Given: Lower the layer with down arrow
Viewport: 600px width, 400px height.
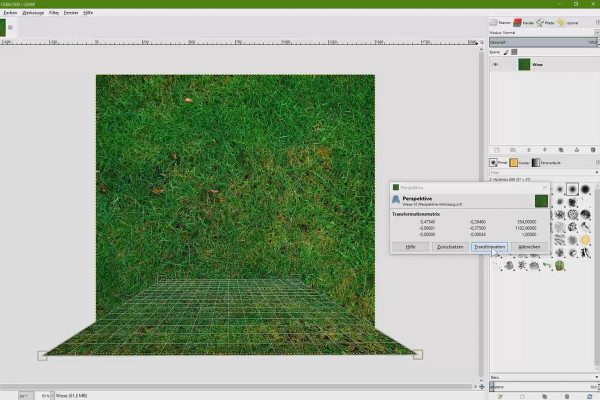Looking at the screenshot, I should pyautogui.click(x=545, y=150).
